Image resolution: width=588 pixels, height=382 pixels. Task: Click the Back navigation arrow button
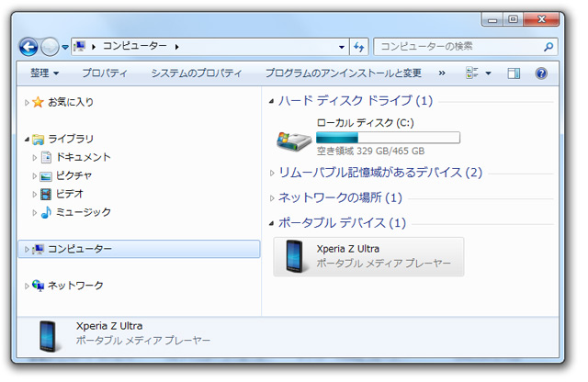coord(28,46)
